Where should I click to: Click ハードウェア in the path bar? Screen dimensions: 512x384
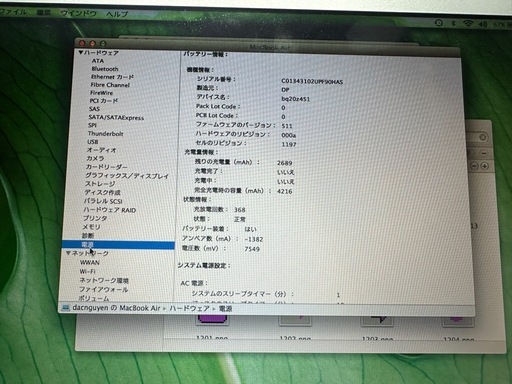189,308
